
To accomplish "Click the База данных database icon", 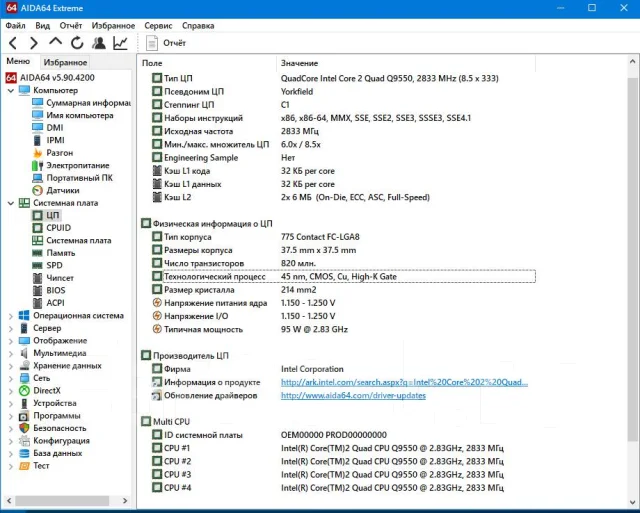I will [x=24, y=453].
